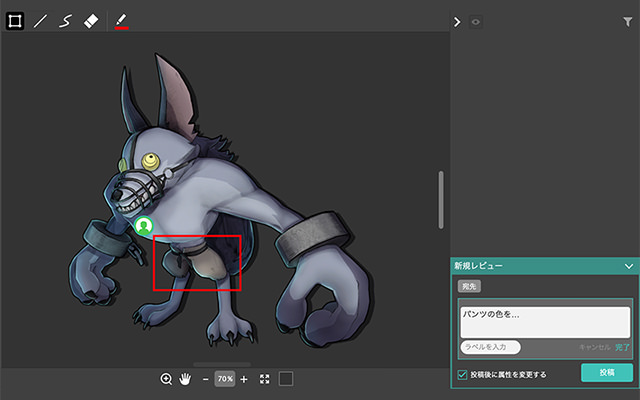Toggle 投稿後に属性を変更する checkbox
Image resolution: width=640 pixels, height=400 pixels.
[x=462, y=375]
